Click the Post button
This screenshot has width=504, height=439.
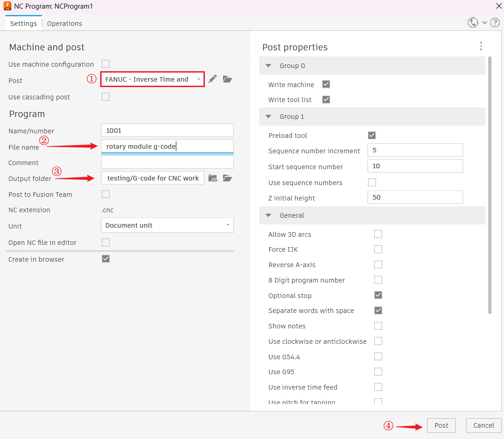441,425
